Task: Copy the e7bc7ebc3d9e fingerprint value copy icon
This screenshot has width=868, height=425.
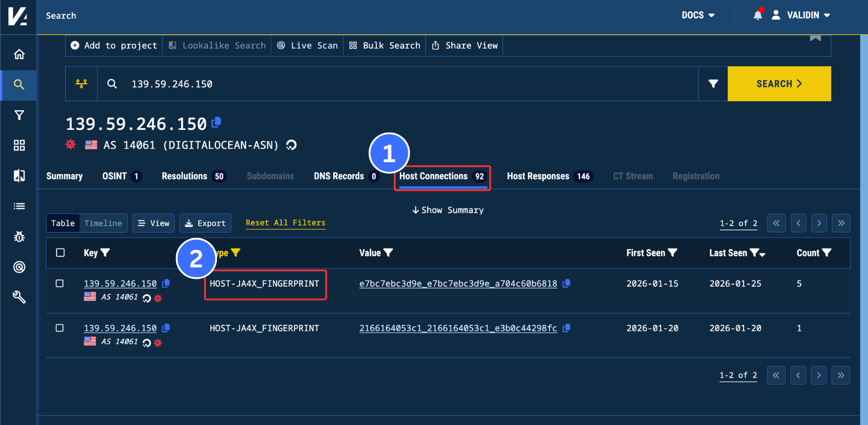Action: click(x=567, y=283)
